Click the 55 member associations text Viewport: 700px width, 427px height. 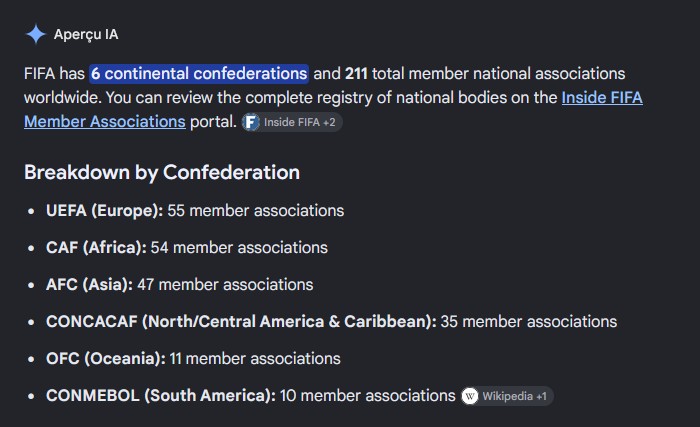[x=256, y=210]
